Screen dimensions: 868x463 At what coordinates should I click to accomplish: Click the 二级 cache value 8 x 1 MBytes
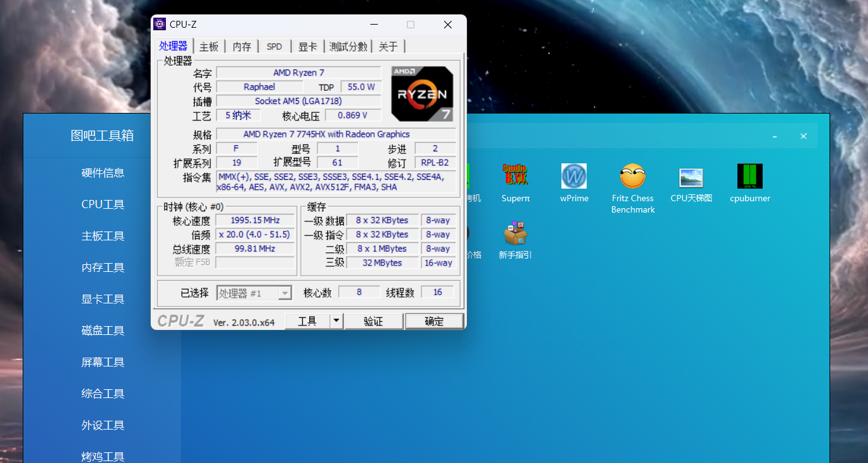[382, 249]
